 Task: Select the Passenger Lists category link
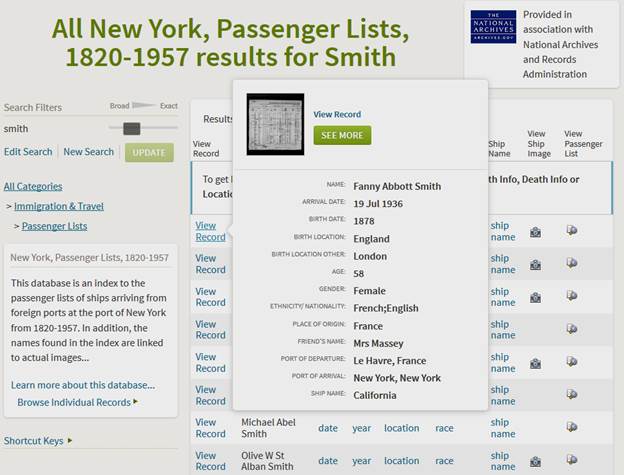pyautogui.click(x=55, y=226)
